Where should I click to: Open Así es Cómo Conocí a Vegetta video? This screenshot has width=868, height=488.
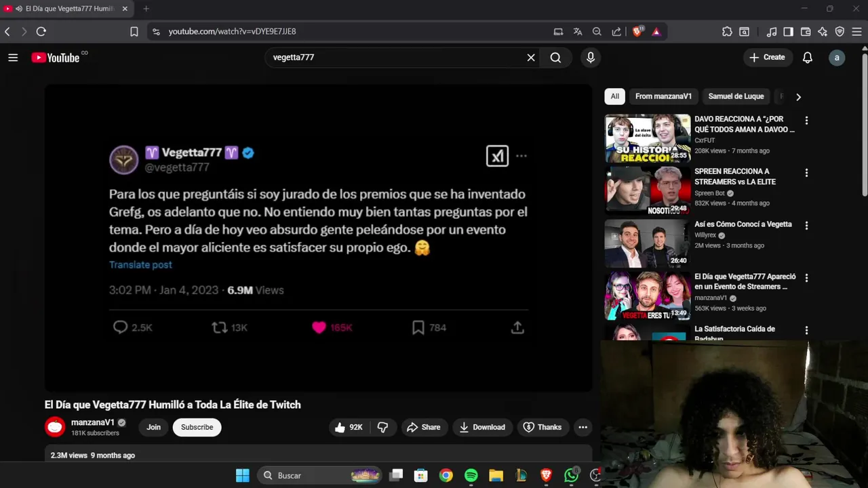pyautogui.click(x=743, y=224)
